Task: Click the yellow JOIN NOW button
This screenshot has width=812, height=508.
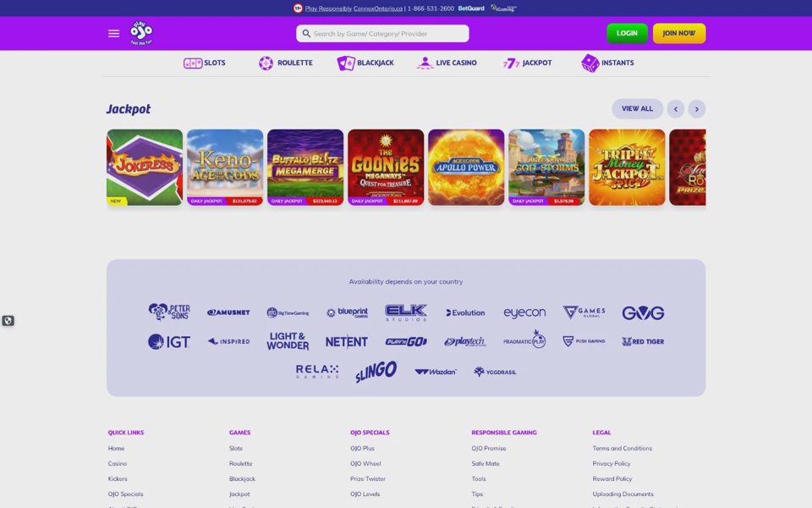Action: [679, 33]
